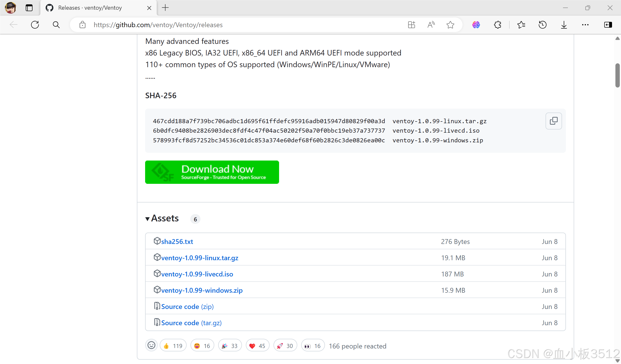The height and width of the screenshot is (364, 621).
Task: Open a new browser tab
Action: (x=165, y=8)
